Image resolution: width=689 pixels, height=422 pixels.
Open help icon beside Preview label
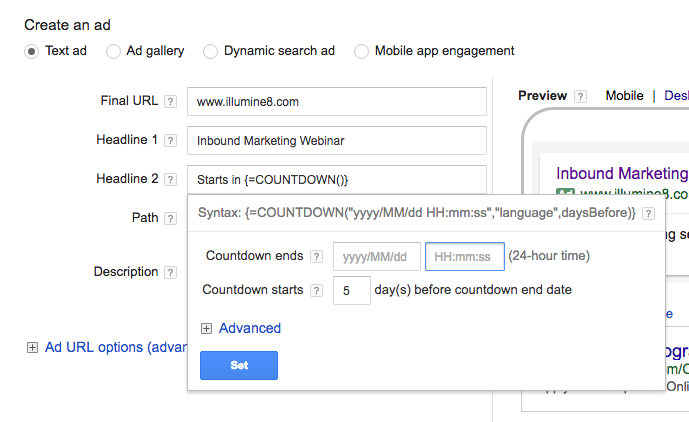coord(580,96)
